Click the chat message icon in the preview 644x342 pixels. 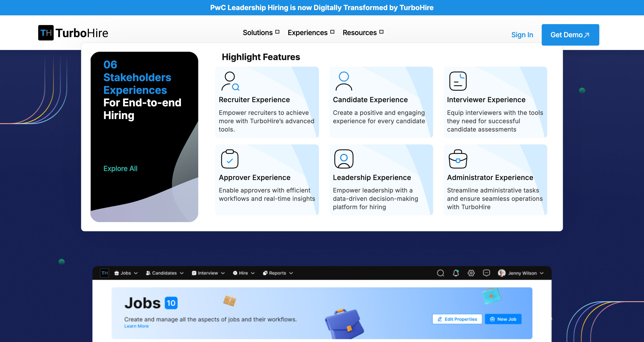coord(486,273)
